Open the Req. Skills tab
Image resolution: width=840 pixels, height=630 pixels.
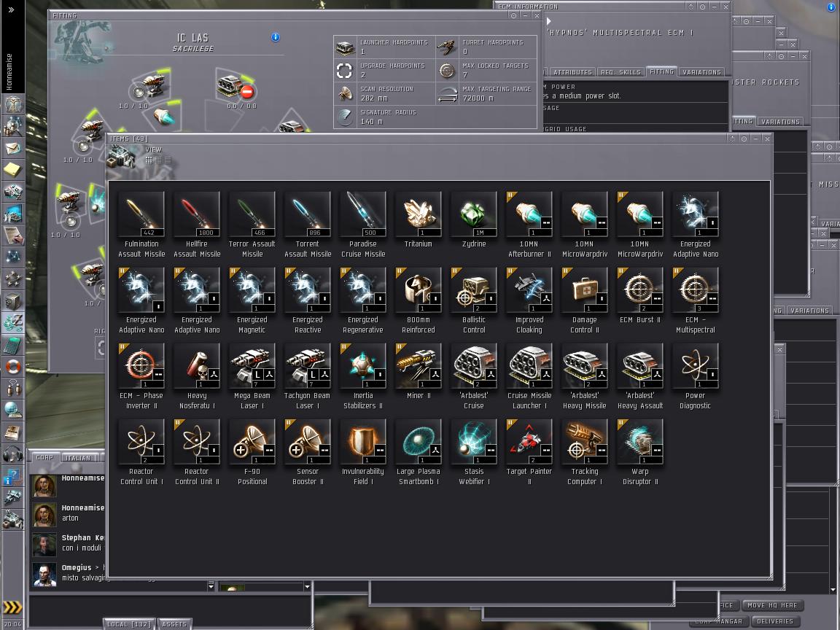pos(621,71)
